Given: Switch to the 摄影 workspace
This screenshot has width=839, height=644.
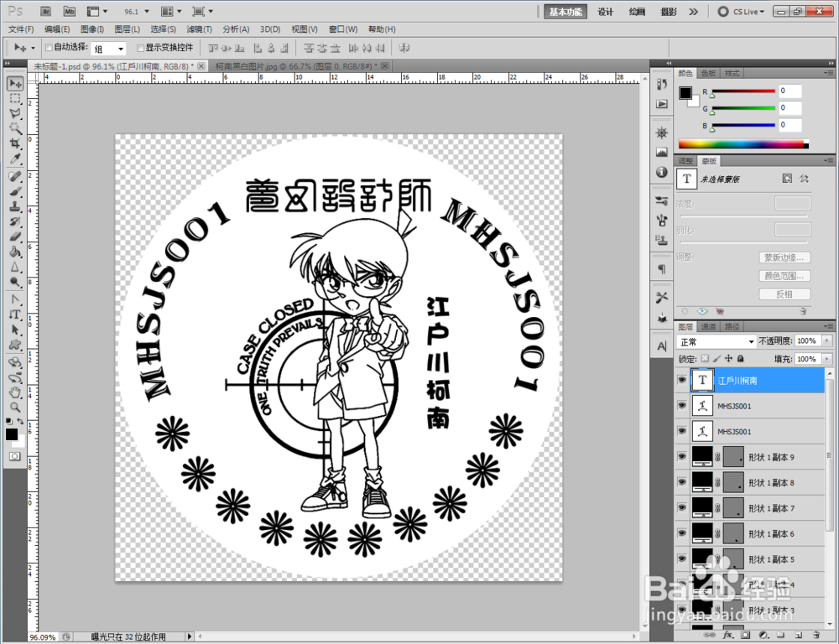Looking at the screenshot, I should [669, 12].
